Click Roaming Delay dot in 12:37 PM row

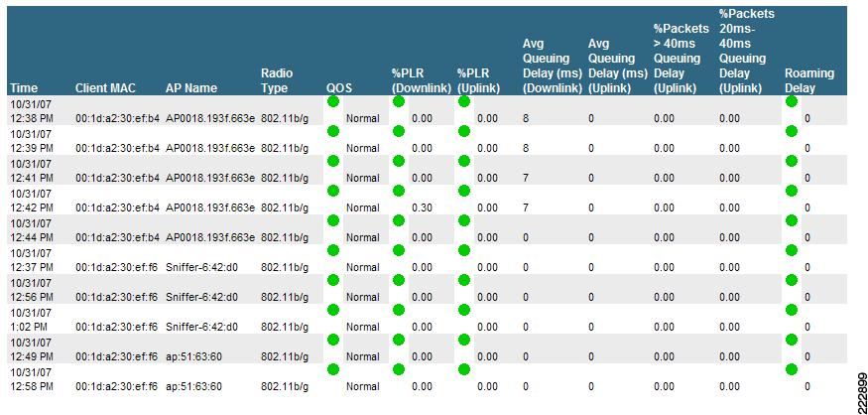[791, 250]
